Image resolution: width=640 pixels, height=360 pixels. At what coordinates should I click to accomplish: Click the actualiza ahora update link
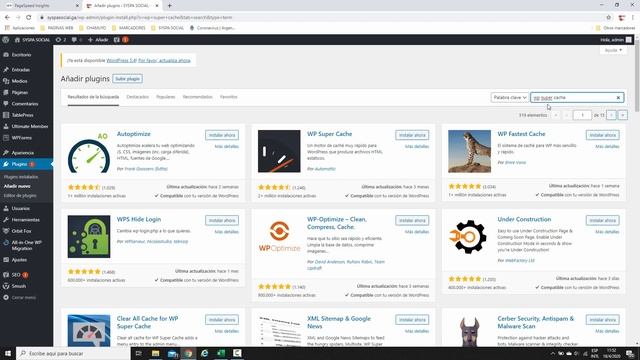point(164,60)
